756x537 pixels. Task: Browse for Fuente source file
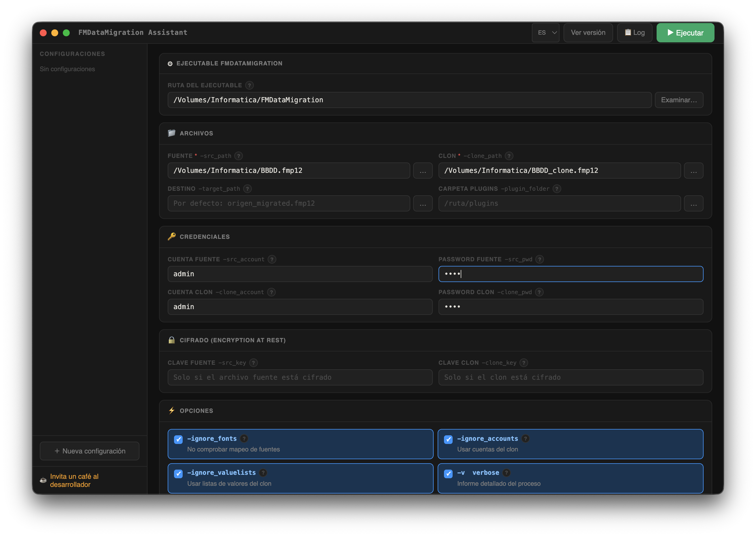[x=423, y=171]
